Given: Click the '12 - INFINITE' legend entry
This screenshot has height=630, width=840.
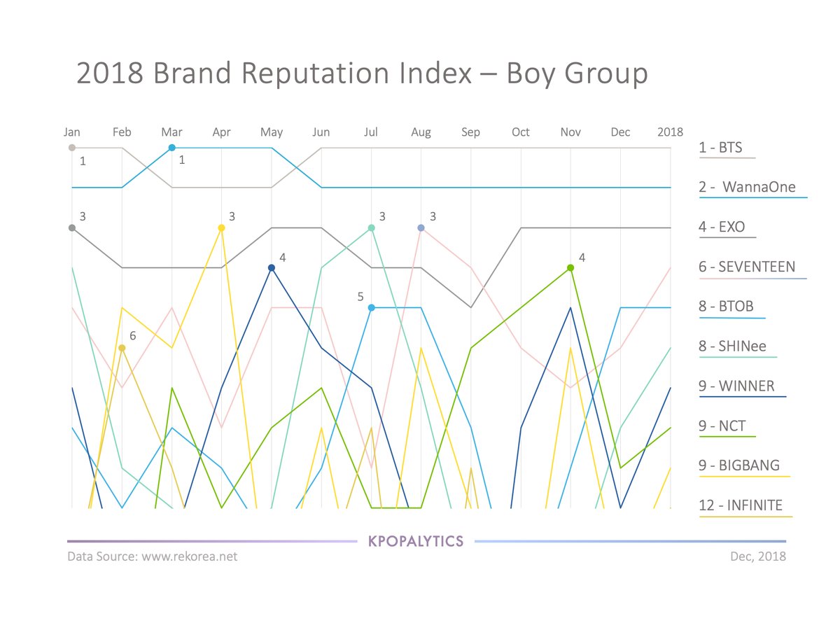Looking at the screenshot, I should [x=741, y=505].
